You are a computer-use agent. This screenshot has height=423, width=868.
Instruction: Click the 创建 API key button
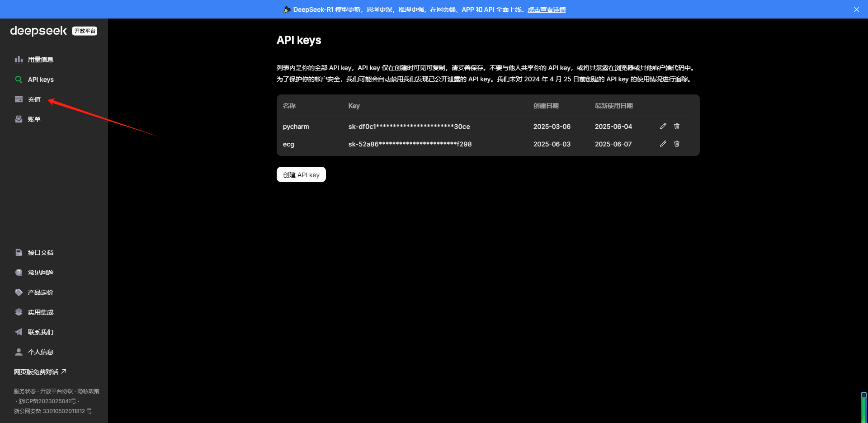click(x=301, y=174)
